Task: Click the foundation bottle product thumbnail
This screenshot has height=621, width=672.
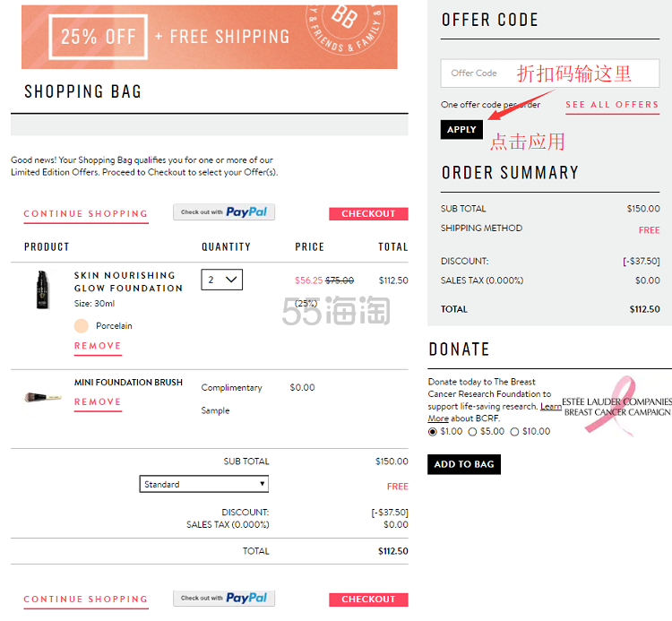Action: click(x=42, y=289)
